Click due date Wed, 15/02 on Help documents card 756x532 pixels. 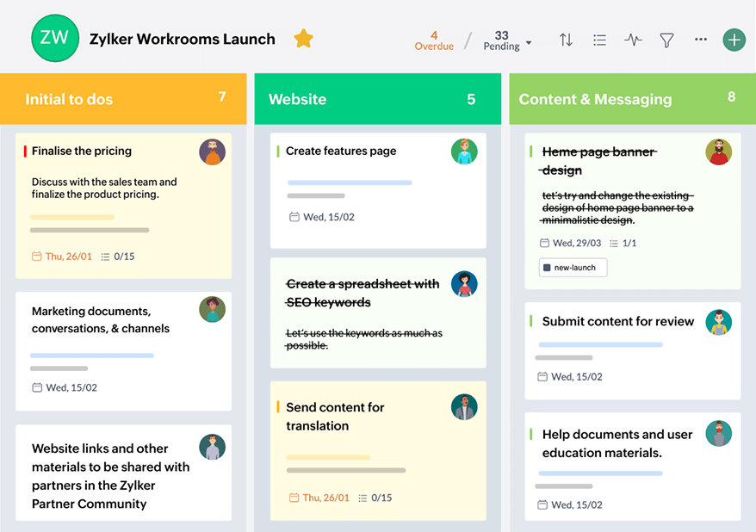(570, 504)
